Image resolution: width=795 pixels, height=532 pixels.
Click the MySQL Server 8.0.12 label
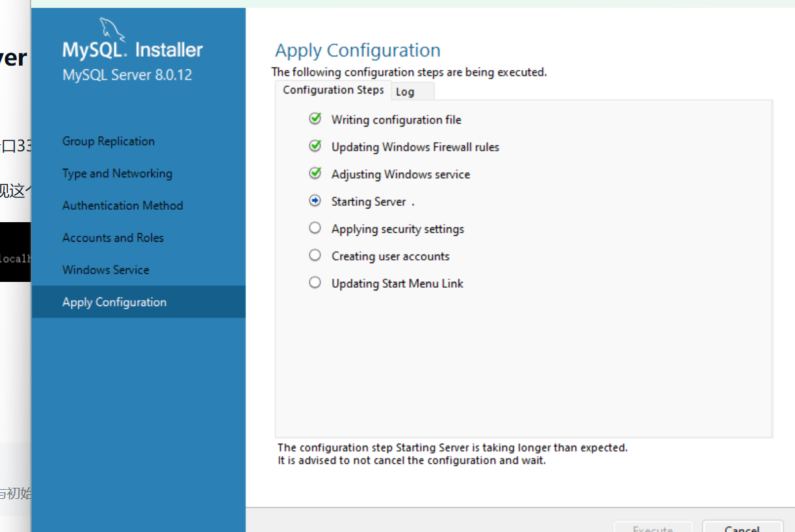(x=127, y=75)
